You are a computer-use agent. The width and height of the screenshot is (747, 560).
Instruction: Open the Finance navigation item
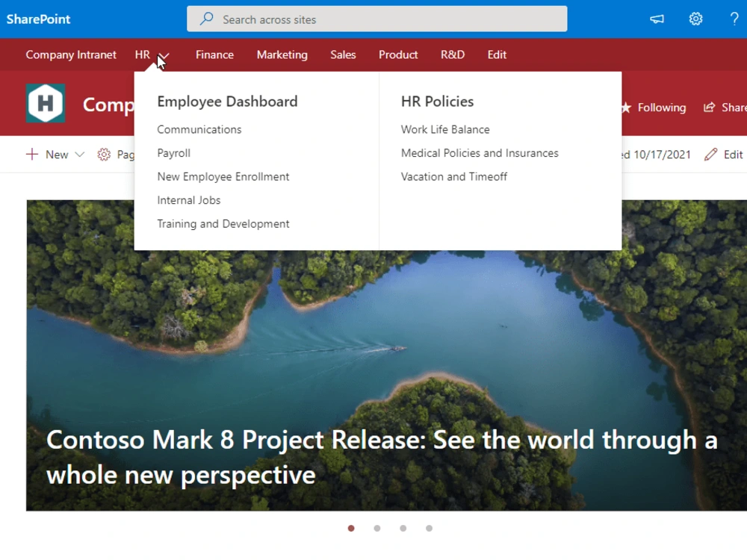point(214,55)
